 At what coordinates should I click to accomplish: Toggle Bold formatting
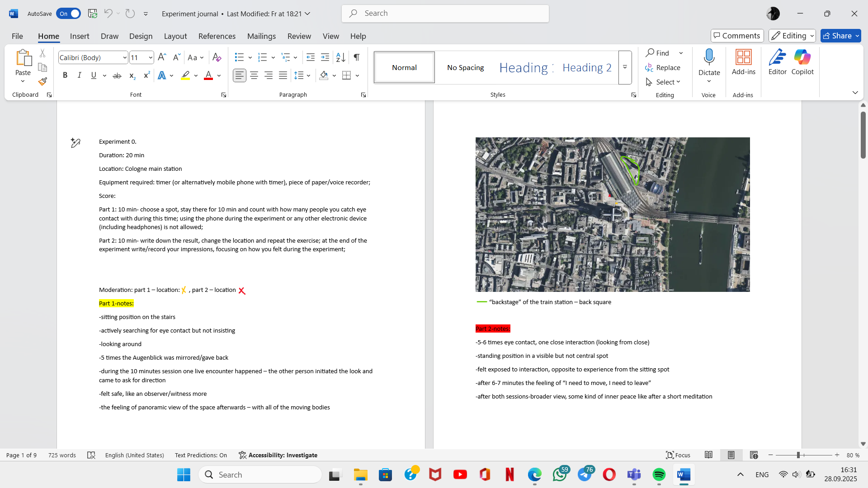(x=65, y=75)
